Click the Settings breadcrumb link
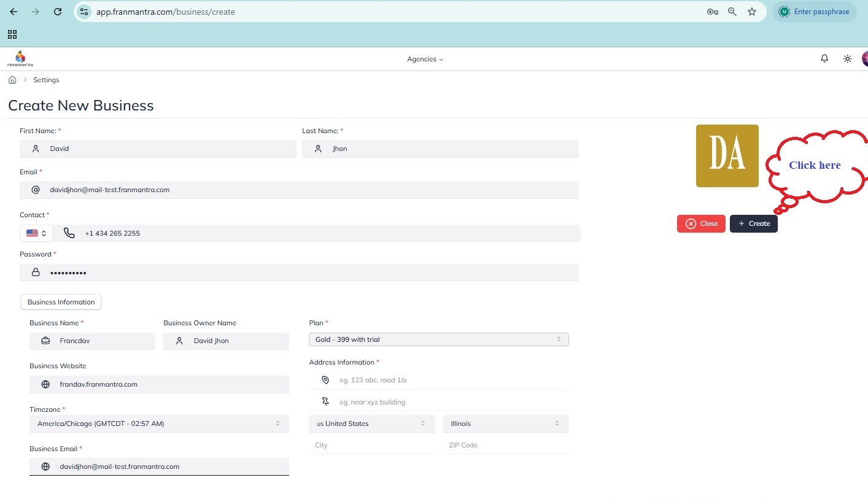868x499 pixels. pos(46,80)
